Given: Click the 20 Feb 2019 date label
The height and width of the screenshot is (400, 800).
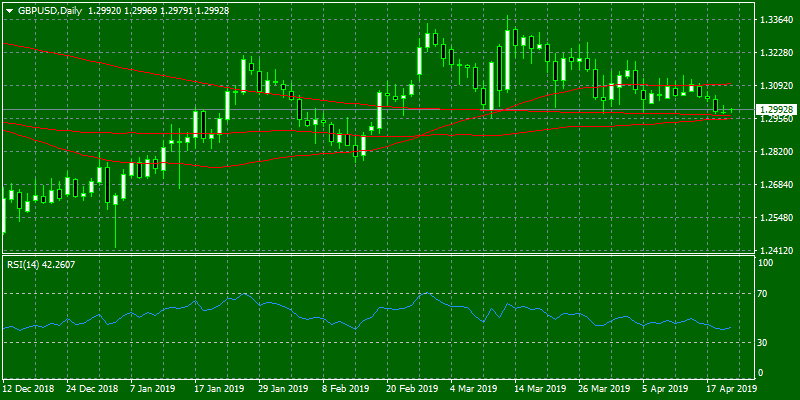Looking at the screenshot, I should (410, 388).
